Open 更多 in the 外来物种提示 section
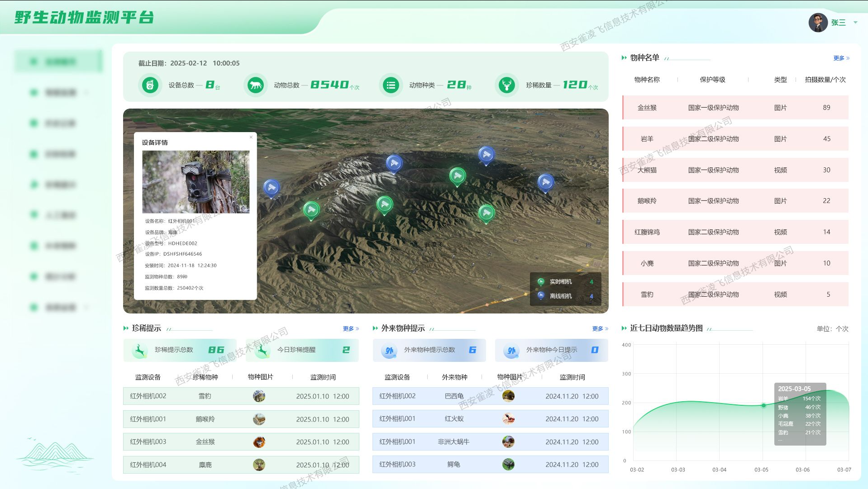The image size is (868, 489). click(x=600, y=328)
